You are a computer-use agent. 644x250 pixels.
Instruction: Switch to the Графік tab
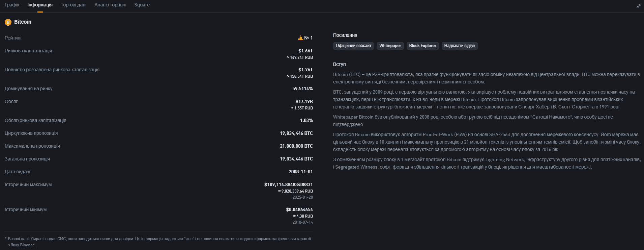12,5
